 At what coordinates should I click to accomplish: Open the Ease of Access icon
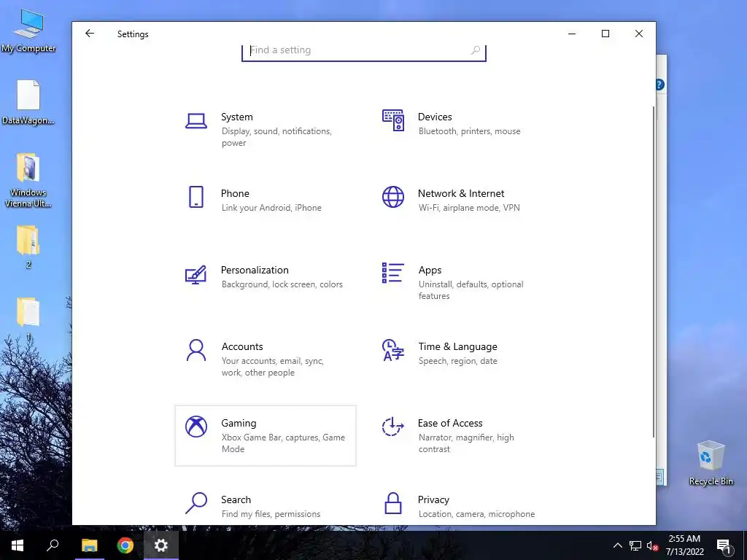click(x=393, y=426)
